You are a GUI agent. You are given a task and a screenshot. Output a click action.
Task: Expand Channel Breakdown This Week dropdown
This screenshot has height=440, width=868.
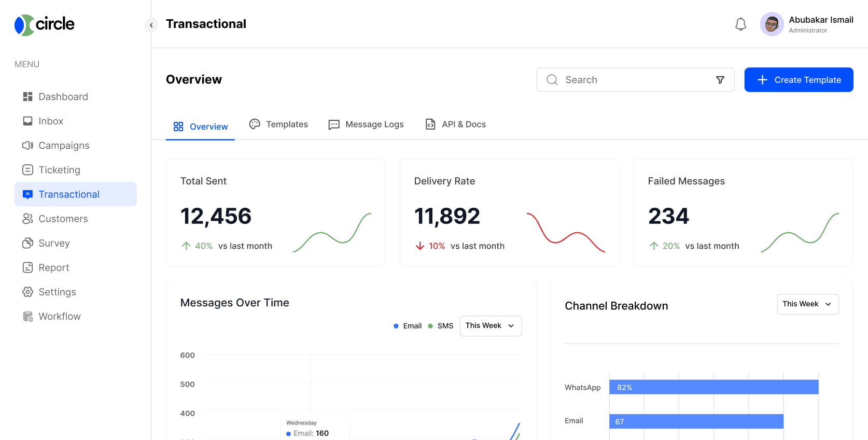click(x=807, y=304)
